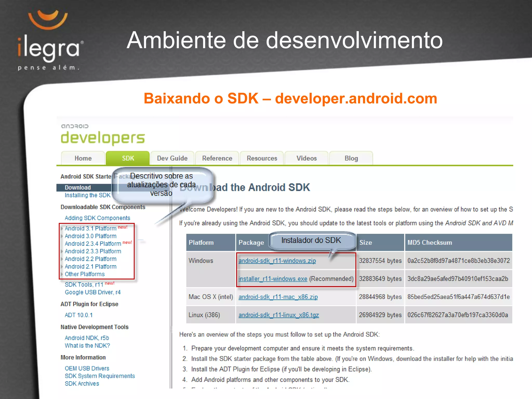Go to the Resources tab
The height and width of the screenshot is (399, 532).
pyautogui.click(x=262, y=158)
